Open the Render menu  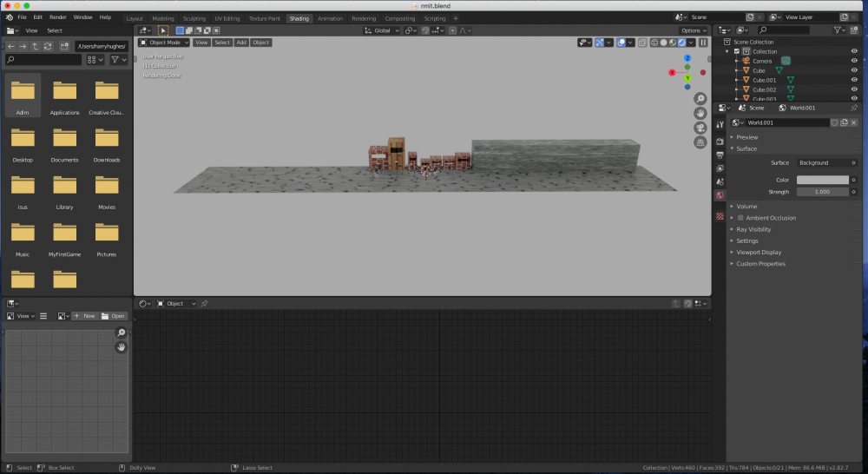click(x=57, y=17)
